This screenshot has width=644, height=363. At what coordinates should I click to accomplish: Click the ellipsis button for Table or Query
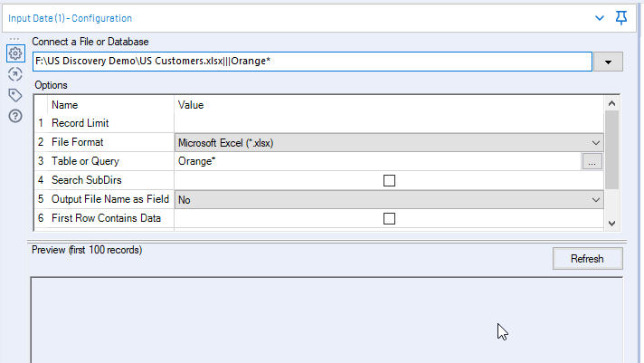592,161
